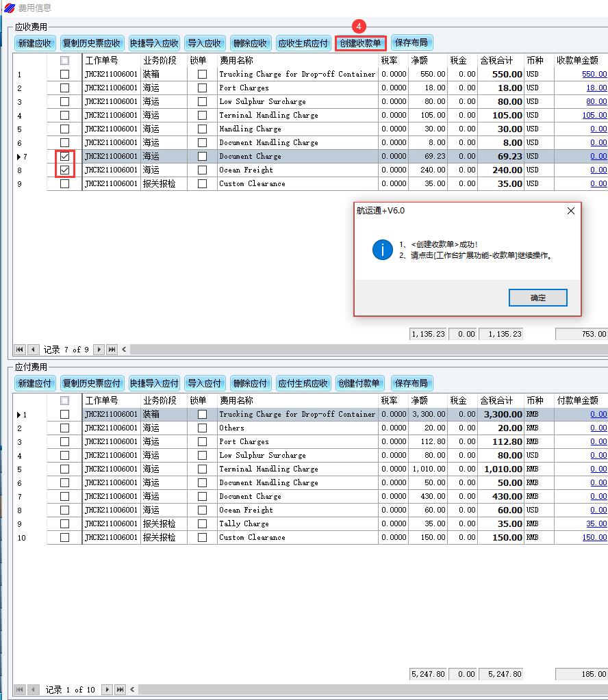Click the 创建收款单 toolbar button
Image resolution: width=608 pixels, height=700 pixels.
pos(360,43)
